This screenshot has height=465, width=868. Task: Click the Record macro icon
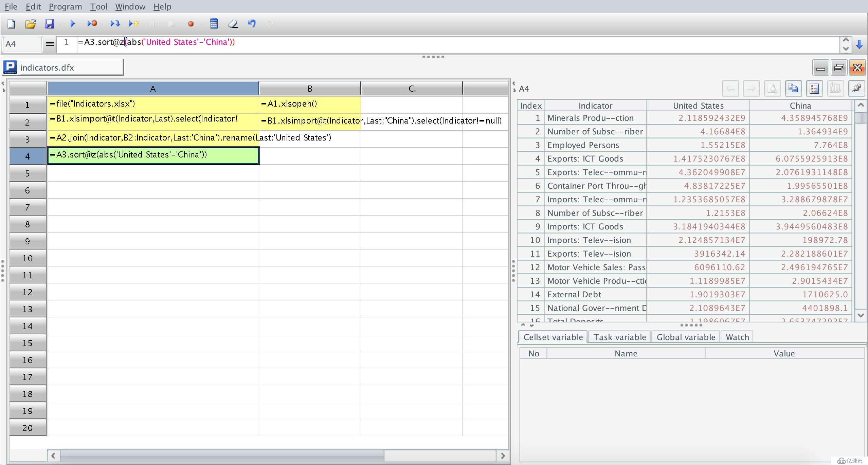point(191,23)
